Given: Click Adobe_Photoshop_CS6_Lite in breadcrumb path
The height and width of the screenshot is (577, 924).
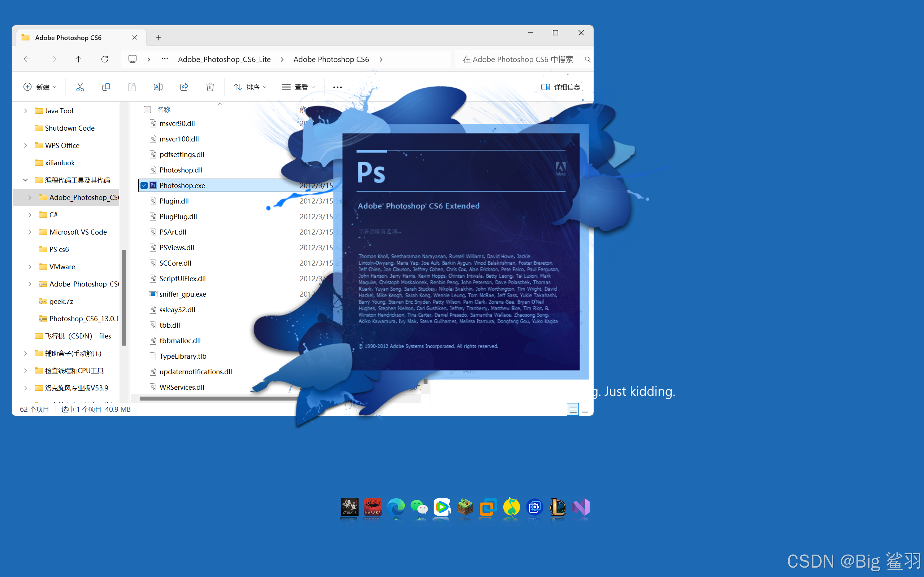Looking at the screenshot, I should click(x=224, y=59).
